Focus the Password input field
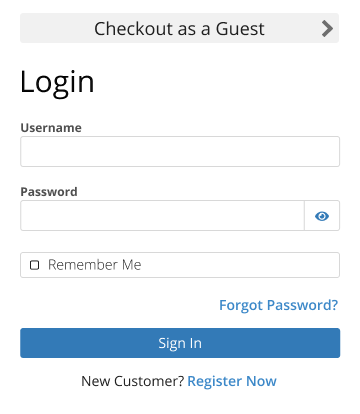The image size is (360, 414). coord(162,215)
